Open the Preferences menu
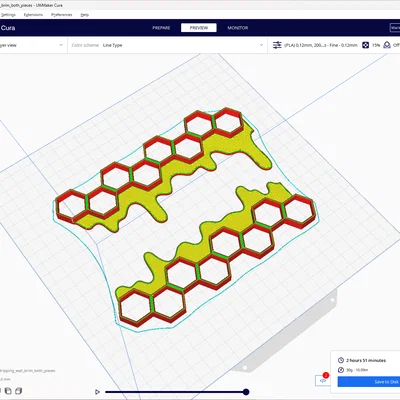This screenshot has height=400, width=400. click(x=62, y=15)
